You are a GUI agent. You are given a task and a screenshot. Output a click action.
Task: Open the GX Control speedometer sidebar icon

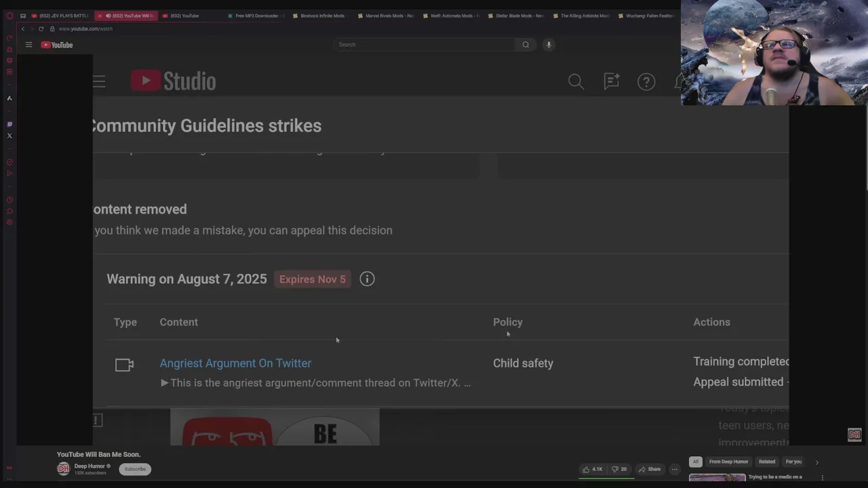coord(9,38)
